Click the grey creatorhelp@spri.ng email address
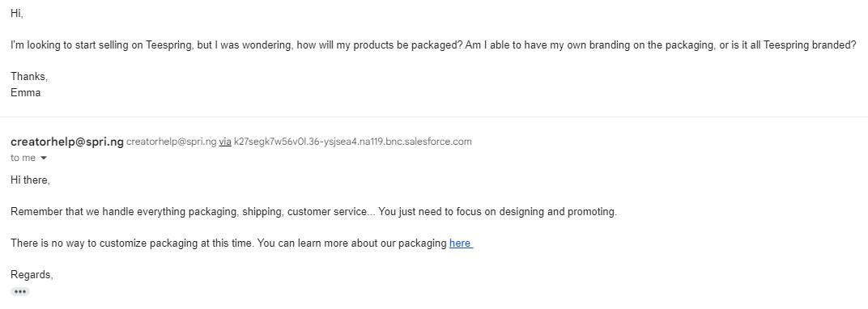Screen dimensions: 868x309 (x=171, y=142)
